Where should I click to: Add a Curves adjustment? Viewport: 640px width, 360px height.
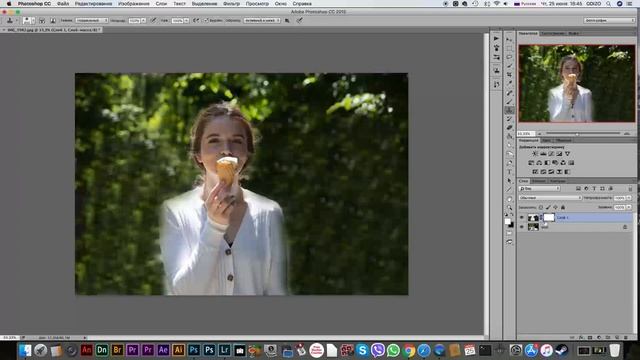click(x=551, y=154)
